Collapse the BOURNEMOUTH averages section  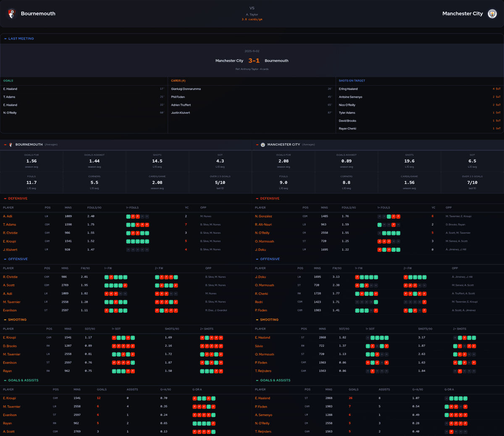(5, 145)
